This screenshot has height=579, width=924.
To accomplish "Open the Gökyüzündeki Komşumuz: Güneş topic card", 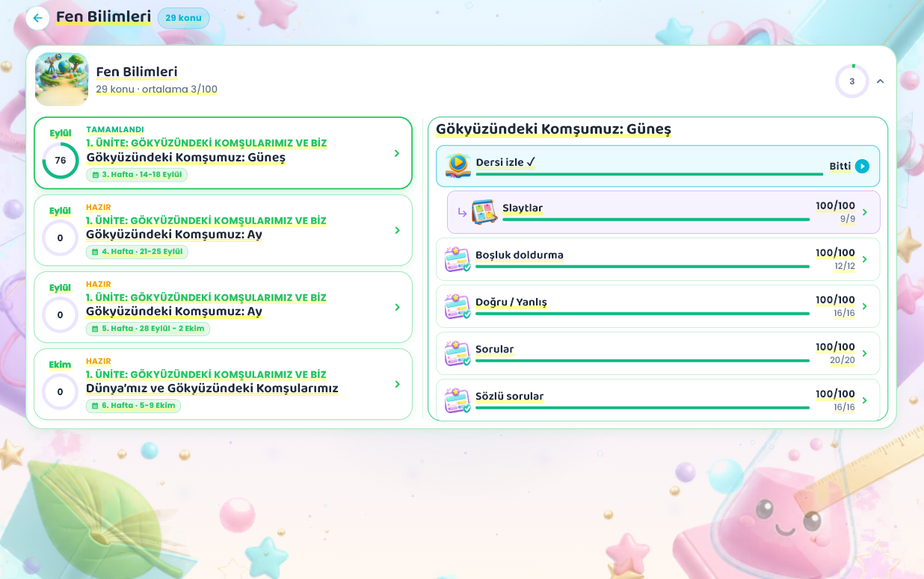I will (x=223, y=153).
